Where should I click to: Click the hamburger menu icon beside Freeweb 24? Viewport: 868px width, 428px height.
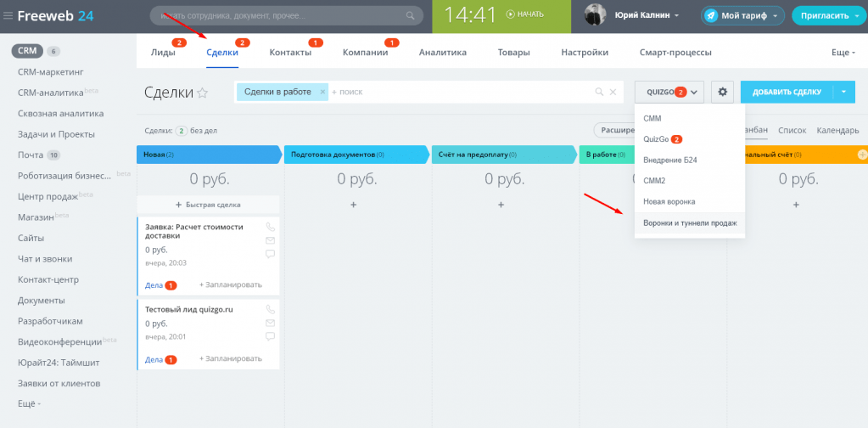point(8,15)
